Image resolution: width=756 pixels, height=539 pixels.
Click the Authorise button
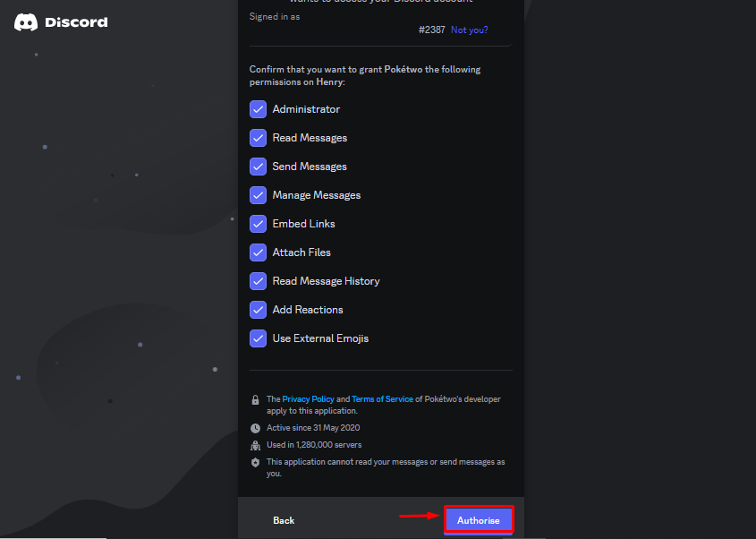[x=479, y=520]
